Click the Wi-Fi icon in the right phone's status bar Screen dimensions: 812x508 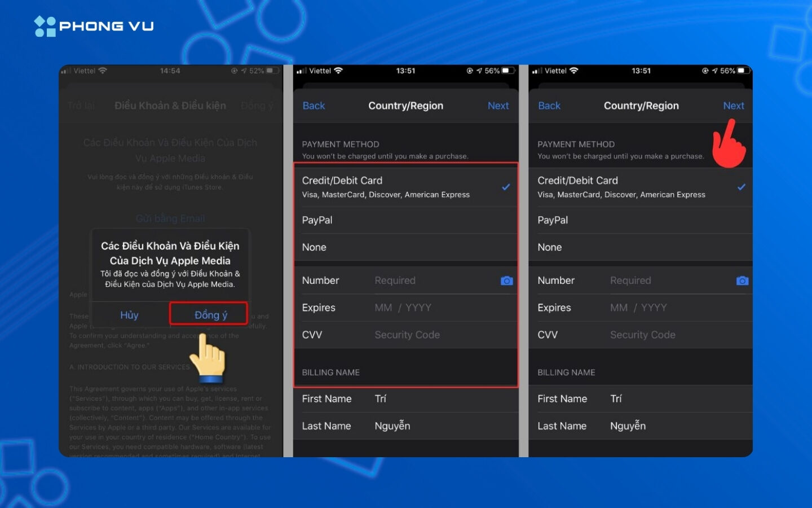tap(574, 71)
